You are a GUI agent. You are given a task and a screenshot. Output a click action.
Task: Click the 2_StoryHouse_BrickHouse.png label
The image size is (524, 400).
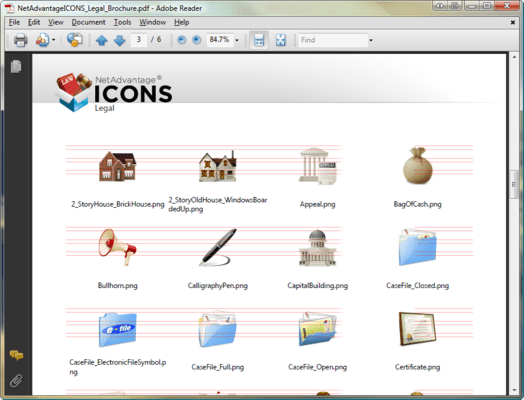[118, 204]
